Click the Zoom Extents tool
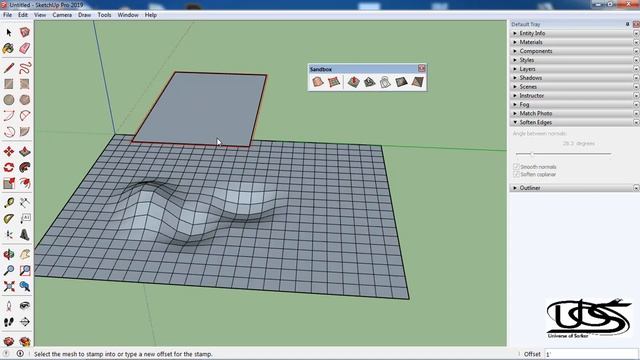The width and height of the screenshot is (640, 360). [9, 286]
